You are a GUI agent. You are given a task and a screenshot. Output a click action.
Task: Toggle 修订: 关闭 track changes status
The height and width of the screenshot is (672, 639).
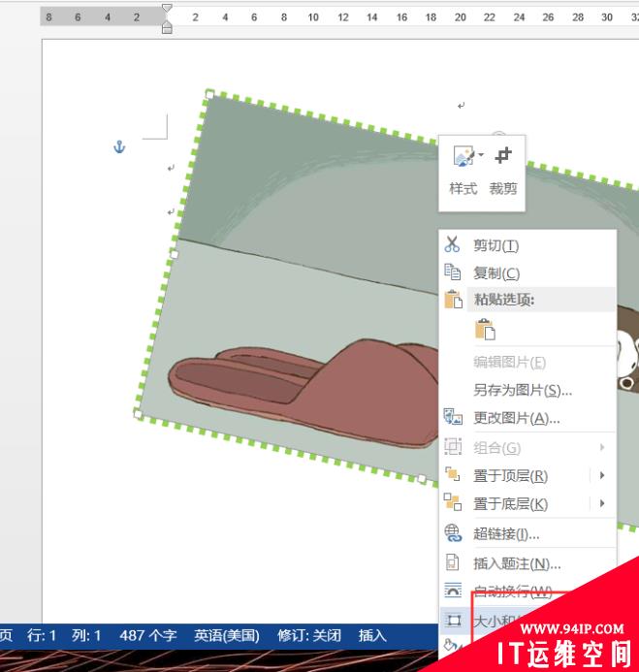[309, 635]
